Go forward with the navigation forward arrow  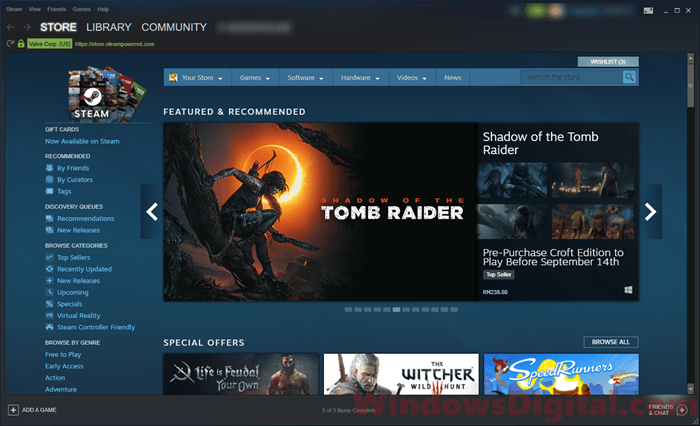(27, 27)
